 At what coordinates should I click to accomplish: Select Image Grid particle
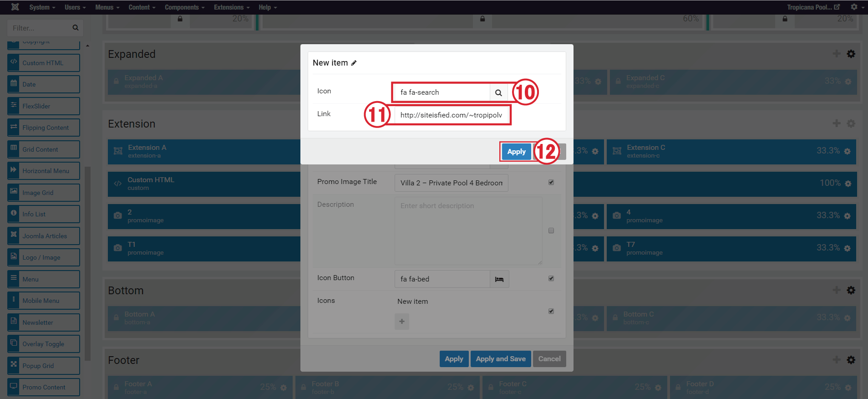tap(44, 193)
